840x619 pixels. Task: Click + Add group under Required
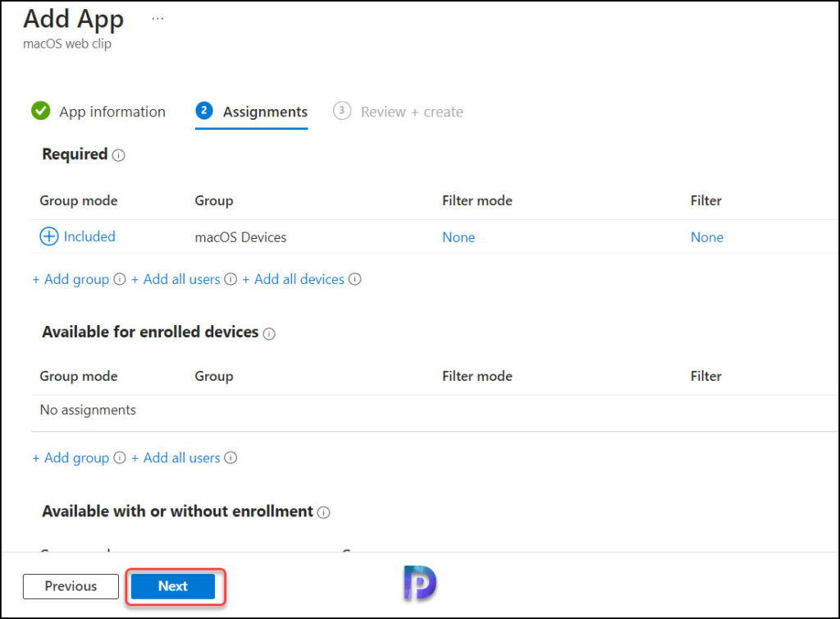click(71, 279)
